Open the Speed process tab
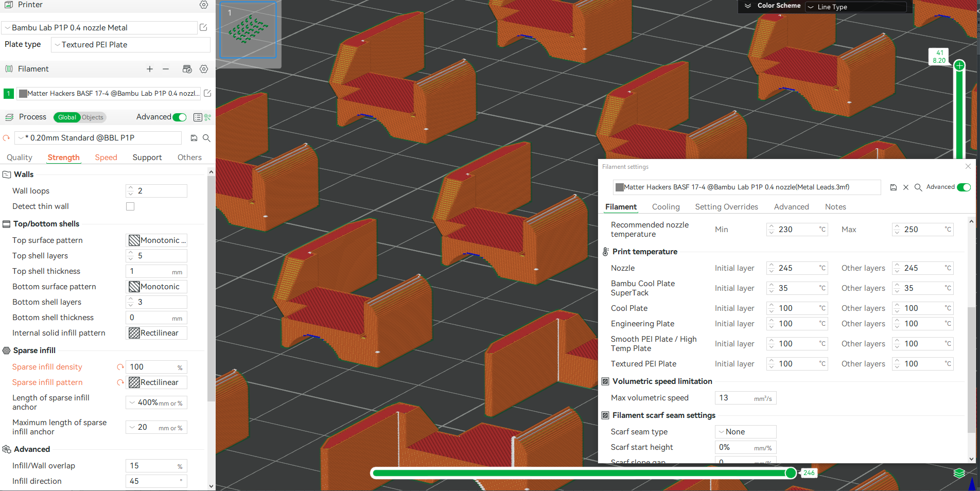The height and width of the screenshot is (491, 980). (106, 157)
